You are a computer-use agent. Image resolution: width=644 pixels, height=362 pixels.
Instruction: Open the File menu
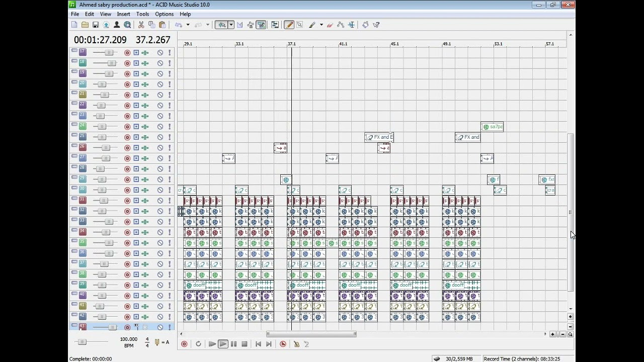tap(75, 14)
